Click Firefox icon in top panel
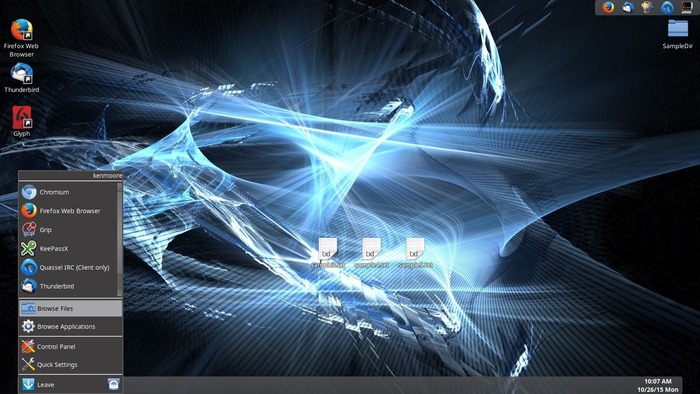700x394 pixels. click(x=608, y=8)
